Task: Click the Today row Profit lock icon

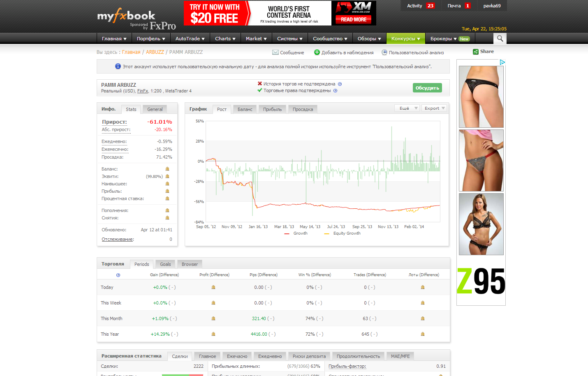Action: coord(213,287)
